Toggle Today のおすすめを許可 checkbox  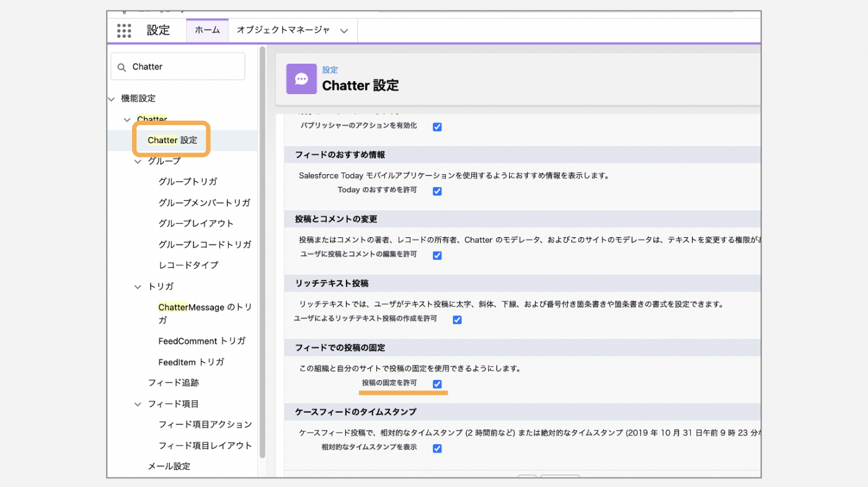pos(437,191)
